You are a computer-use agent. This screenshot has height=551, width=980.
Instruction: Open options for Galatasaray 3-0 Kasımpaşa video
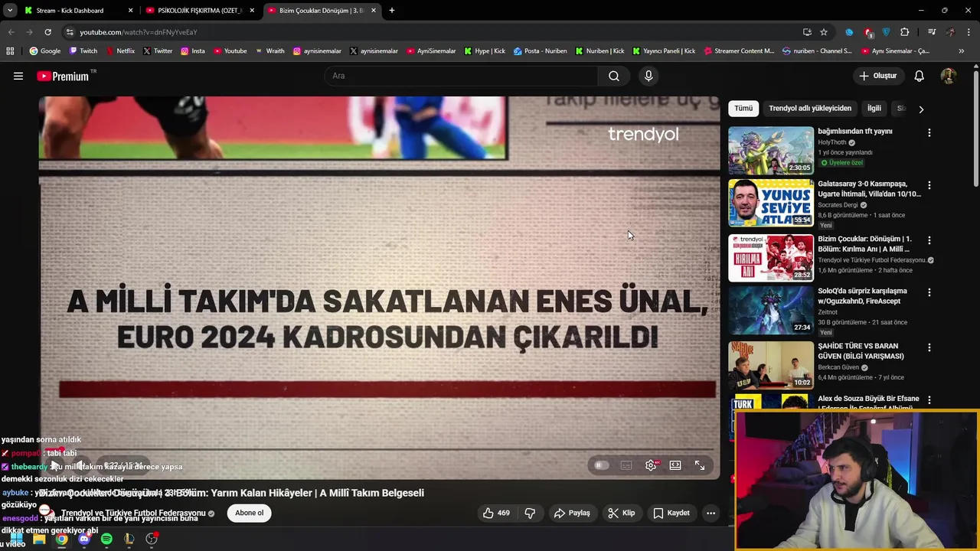pyautogui.click(x=929, y=185)
